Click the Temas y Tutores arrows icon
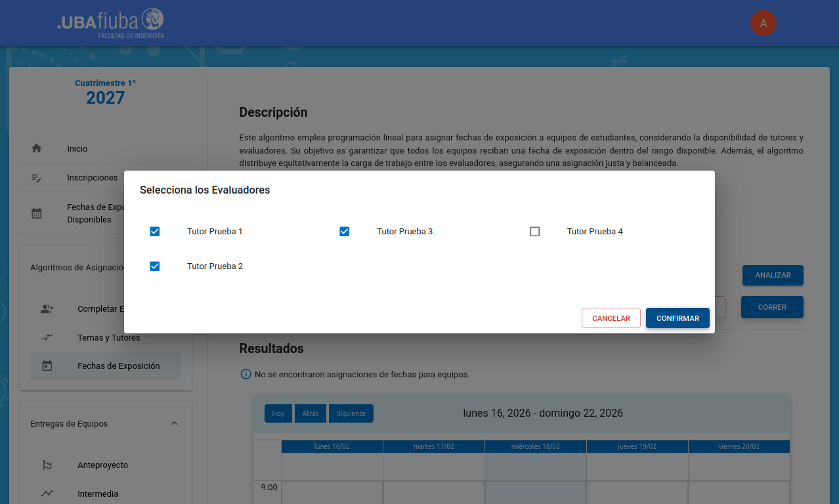Screen dimensions: 839x504 [47, 337]
